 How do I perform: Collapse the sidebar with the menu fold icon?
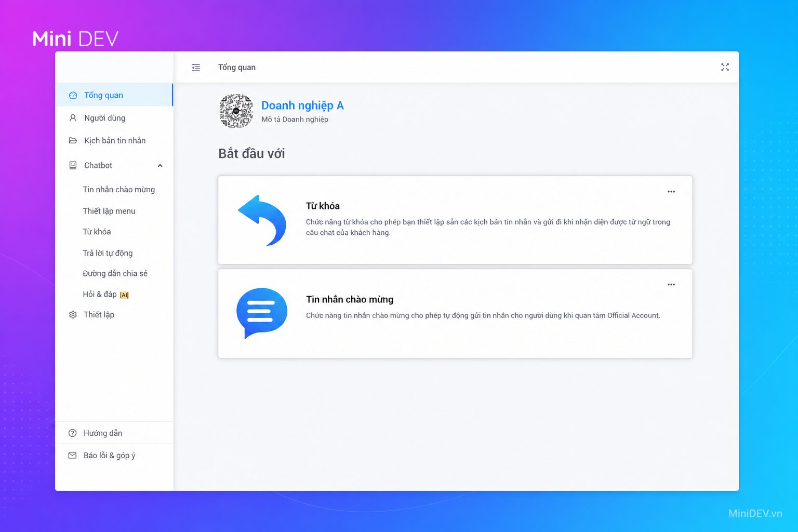click(196, 68)
